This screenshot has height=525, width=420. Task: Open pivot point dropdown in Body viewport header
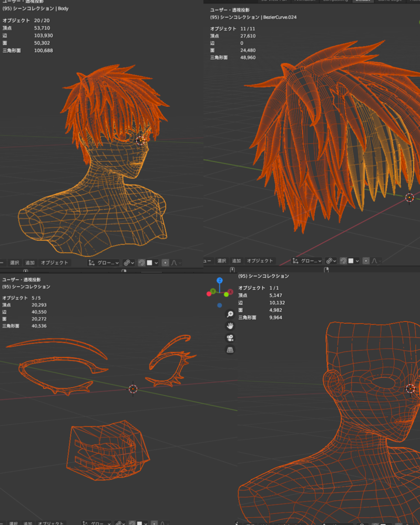click(x=129, y=263)
